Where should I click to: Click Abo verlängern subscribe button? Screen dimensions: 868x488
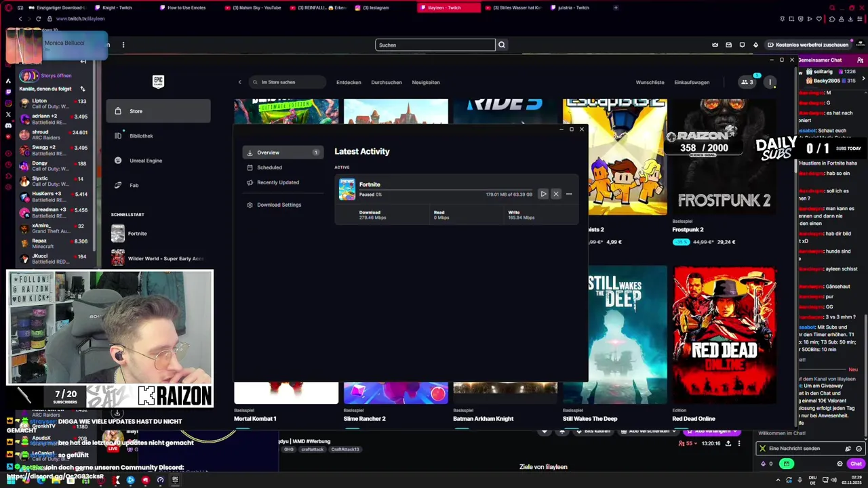point(711,431)
